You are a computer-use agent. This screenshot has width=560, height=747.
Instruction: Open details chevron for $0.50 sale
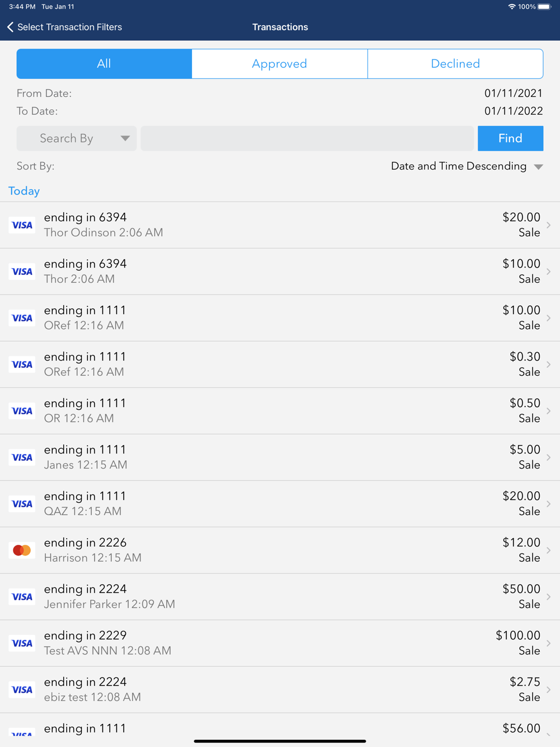(549, 411)
